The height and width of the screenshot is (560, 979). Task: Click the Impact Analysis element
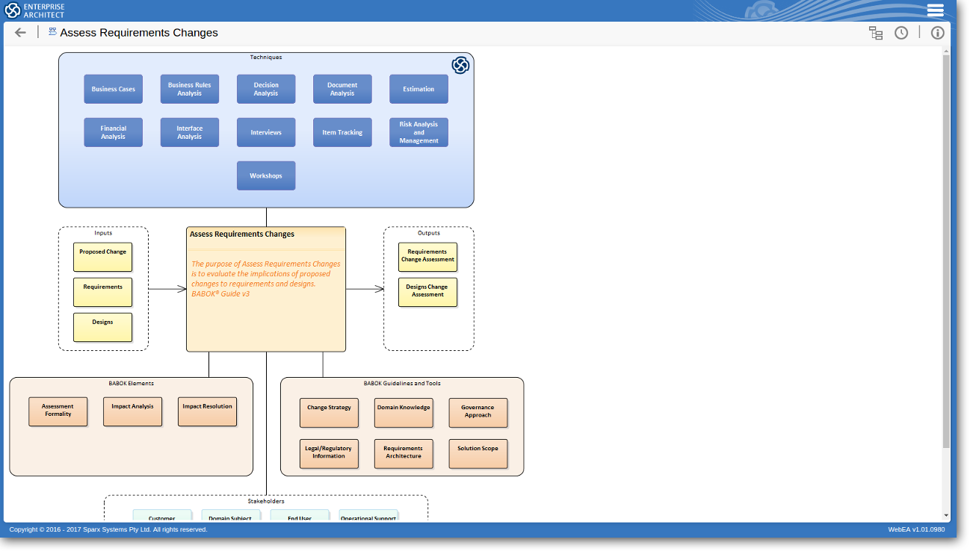click(x=132, y=411)
